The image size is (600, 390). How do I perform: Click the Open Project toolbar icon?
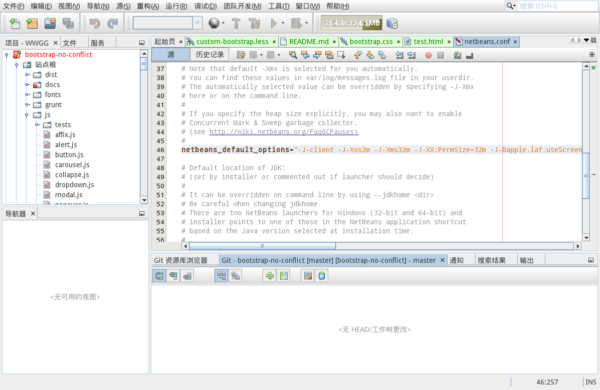(x=50, y=24)
